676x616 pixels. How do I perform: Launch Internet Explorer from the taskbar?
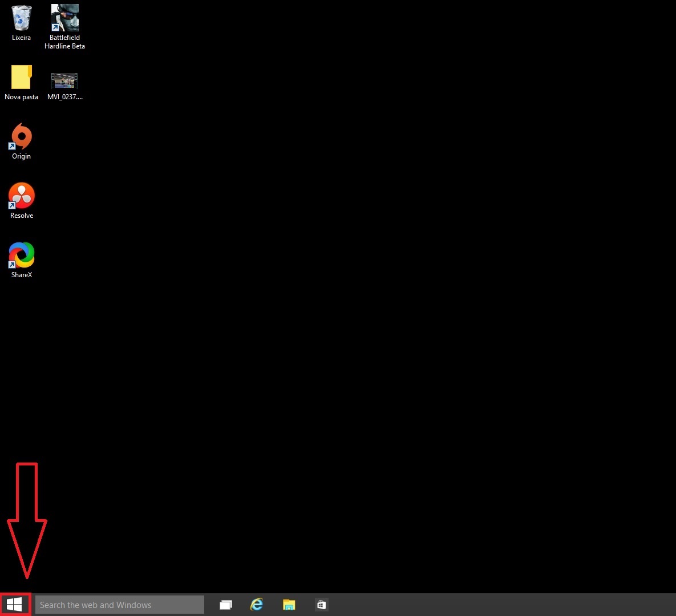[x=257, y=605]
